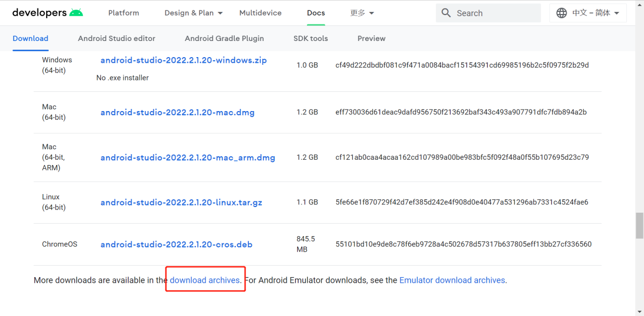Viewport: 644px width, 316px height.
Task: Expand the 更多 menu
Action: tap(363, 13)
